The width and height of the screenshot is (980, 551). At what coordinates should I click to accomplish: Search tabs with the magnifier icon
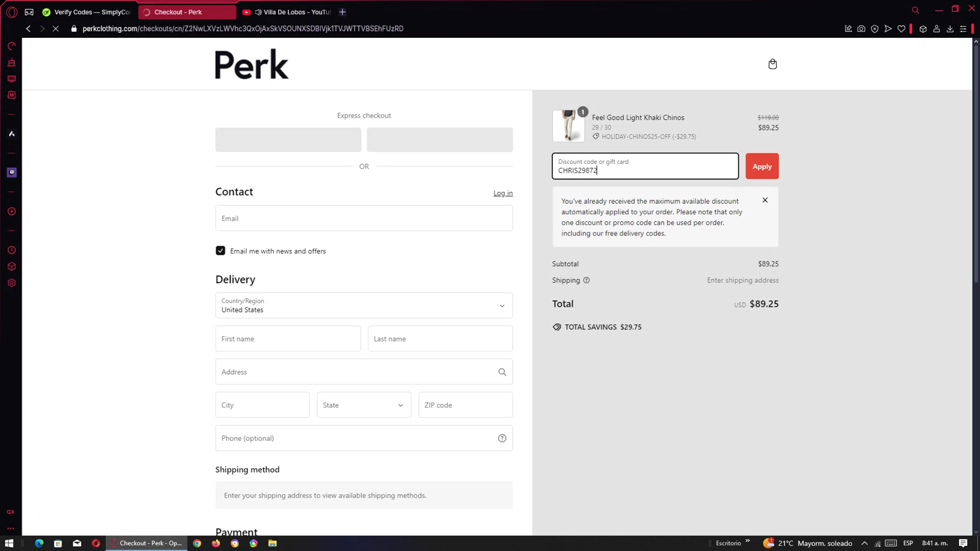pyautogui.click(x=915, y=10)
